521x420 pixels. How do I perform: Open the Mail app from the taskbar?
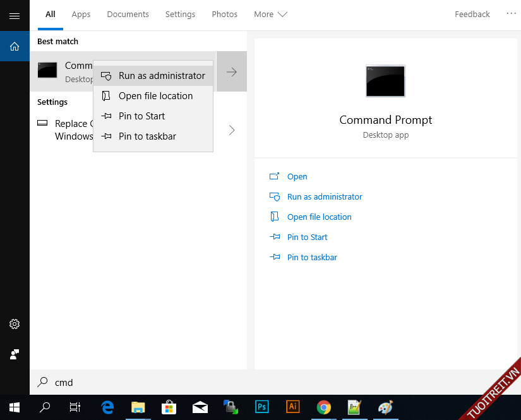(x=200, y=407)
